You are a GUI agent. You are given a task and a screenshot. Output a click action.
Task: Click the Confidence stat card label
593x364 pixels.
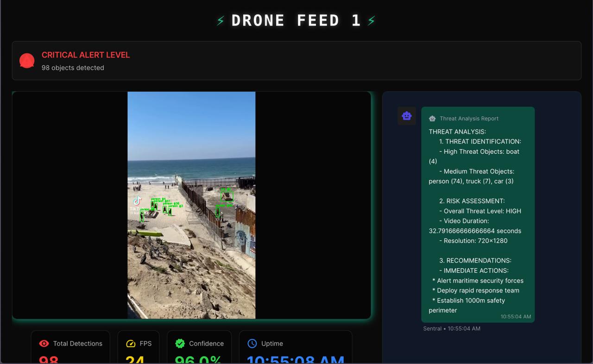[x=206, y=344]
